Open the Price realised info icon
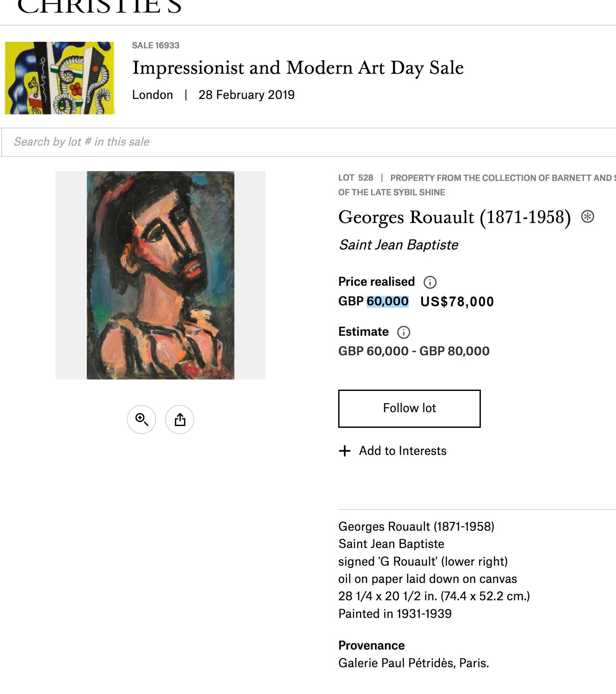 click(430, 282)
